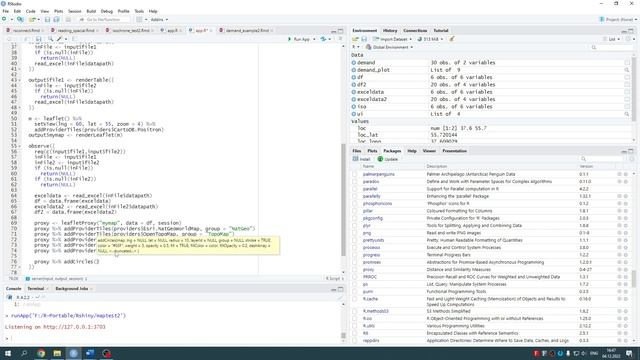The width and height of the screenshot is (640, 360).
Task: Open the promises package link
Action: pyautogui.click(x=372, y=262)
